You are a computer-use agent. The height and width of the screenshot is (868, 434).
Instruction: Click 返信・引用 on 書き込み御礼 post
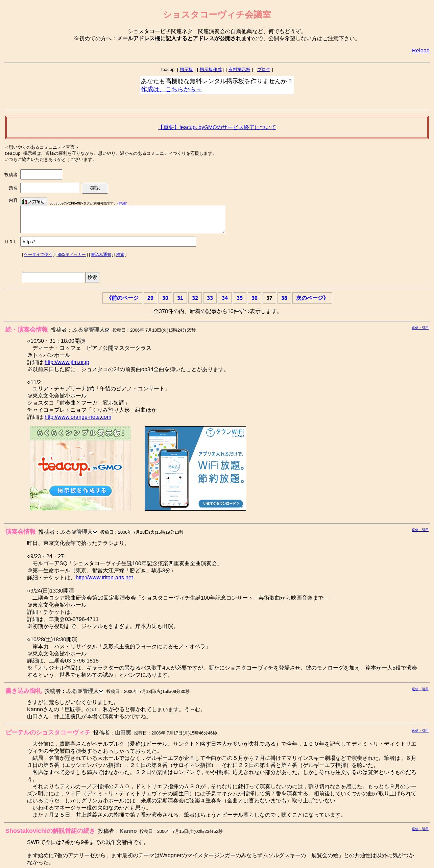point(420,689)
